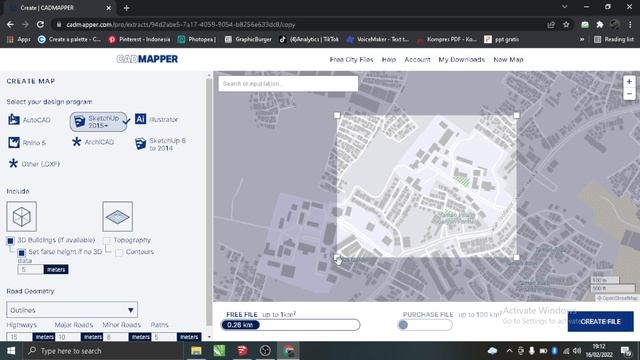The width and height of the screenshot is (640, 360).
Task: Choose the SketchUp 2015+ program option
Action: coord(98,122)
